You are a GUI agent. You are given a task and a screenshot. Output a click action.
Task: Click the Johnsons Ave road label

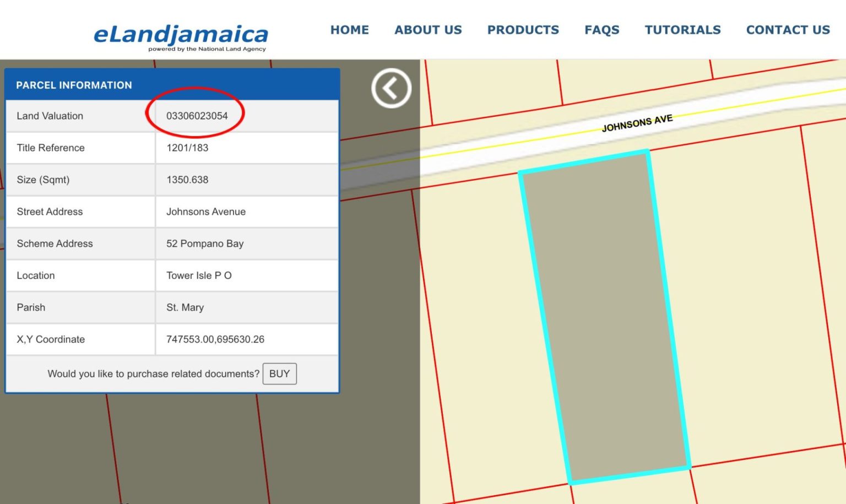click(637, 120)
